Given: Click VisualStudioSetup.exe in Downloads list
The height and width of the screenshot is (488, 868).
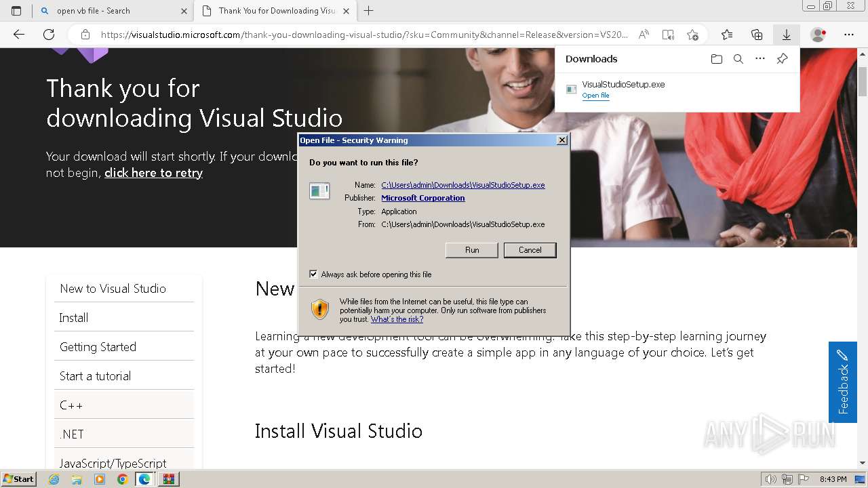Looking at the screenshot, I should [x=623, y=85].
